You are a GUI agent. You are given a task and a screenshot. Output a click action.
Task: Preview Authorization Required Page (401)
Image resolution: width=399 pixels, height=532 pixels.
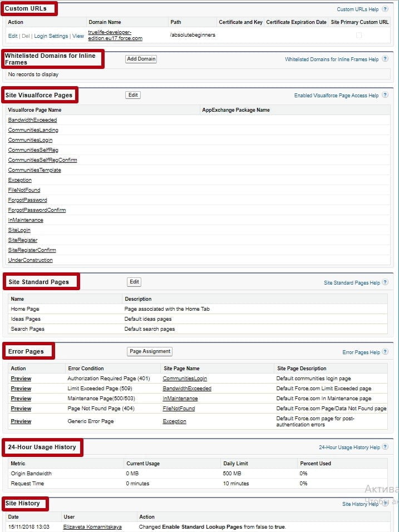[21, 379]
